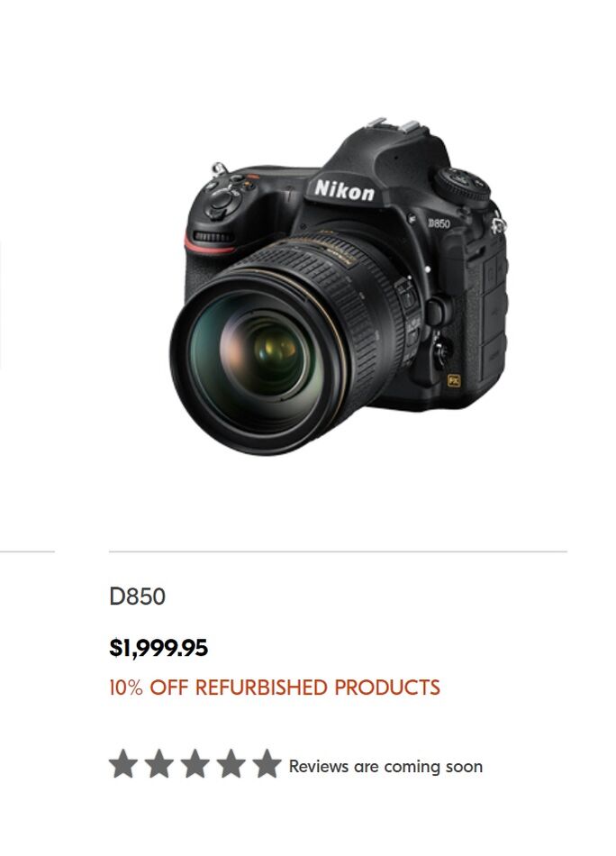
Task: Click the hot shoe atop the camera
Action: [x=393, y=125]
